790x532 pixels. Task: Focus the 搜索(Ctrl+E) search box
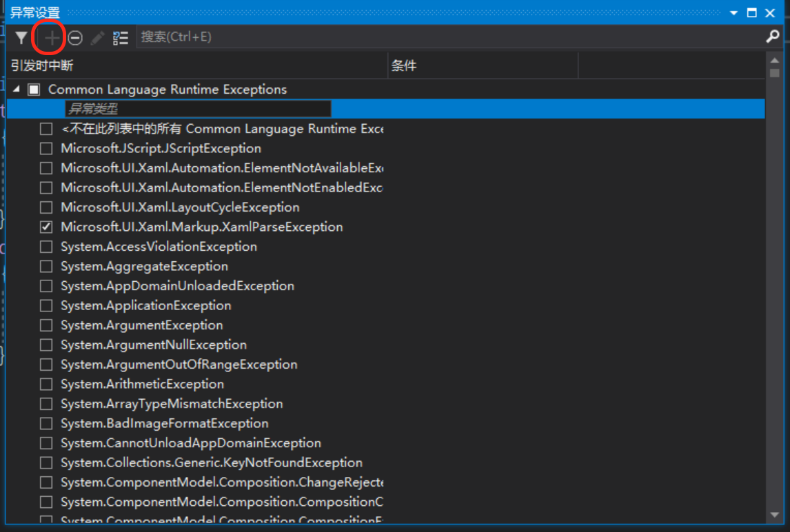coord(448,37)
